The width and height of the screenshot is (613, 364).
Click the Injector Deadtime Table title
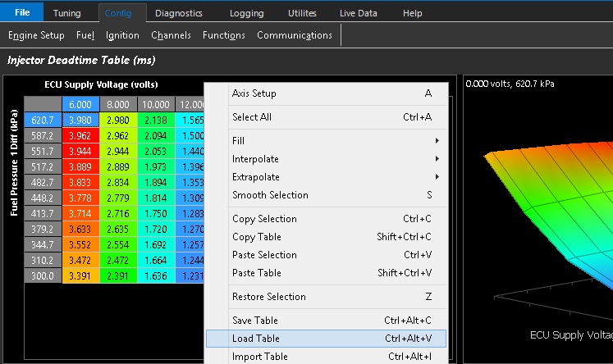(x=81, y=60)
